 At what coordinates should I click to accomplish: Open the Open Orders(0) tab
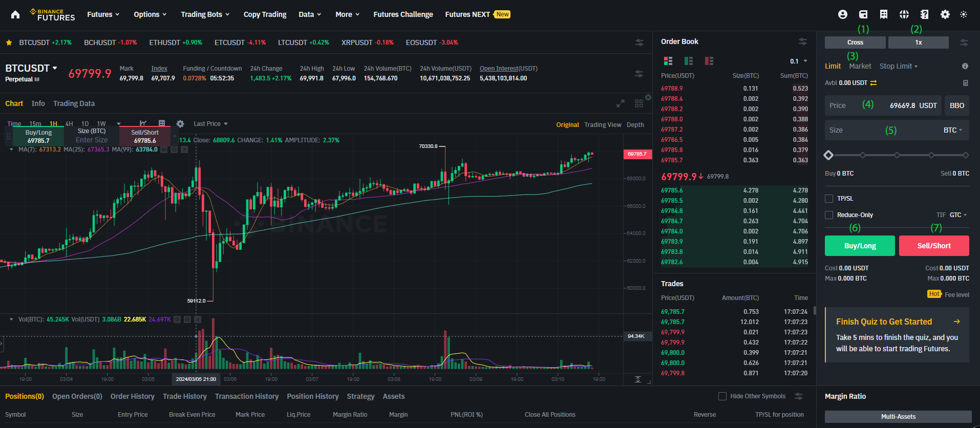point(77,396)
